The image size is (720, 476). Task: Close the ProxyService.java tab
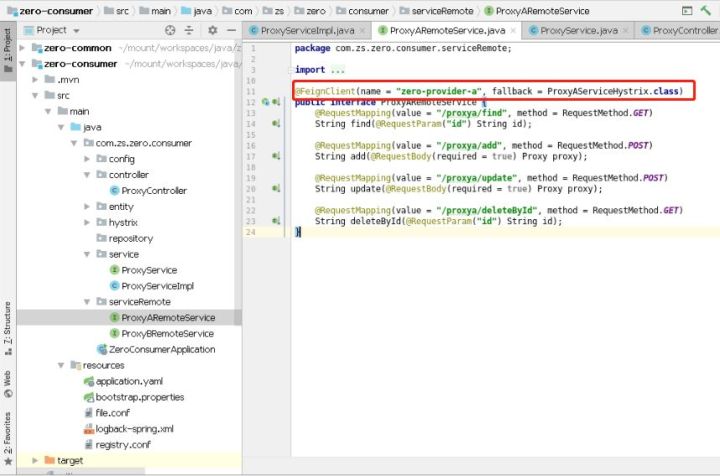[x=625, y=31]
